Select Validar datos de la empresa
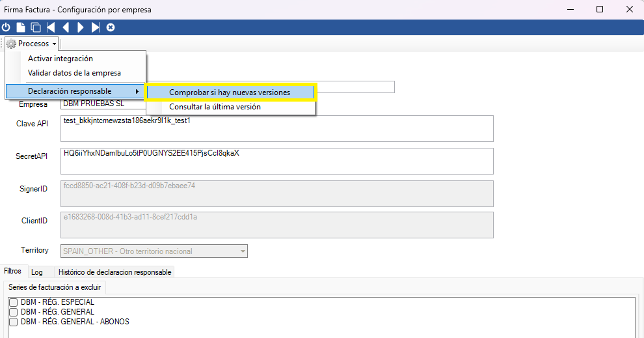 coord(74,73)
